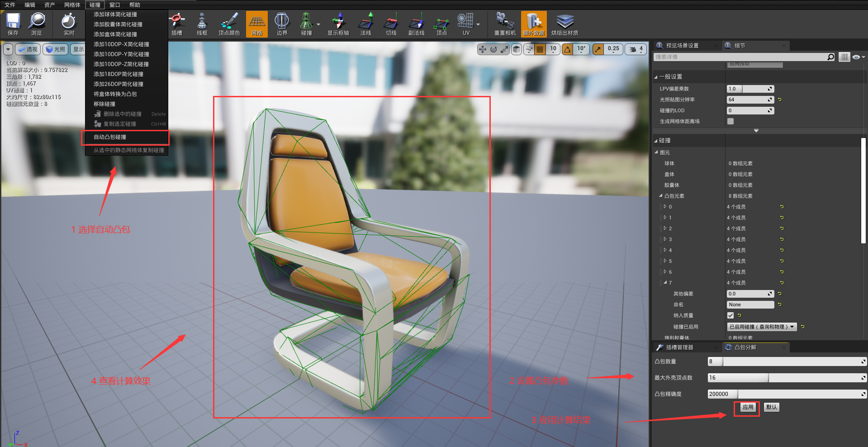
Task: Click the 显示枢轴 (Show Pivot) icon
Action: coord(338,24)
